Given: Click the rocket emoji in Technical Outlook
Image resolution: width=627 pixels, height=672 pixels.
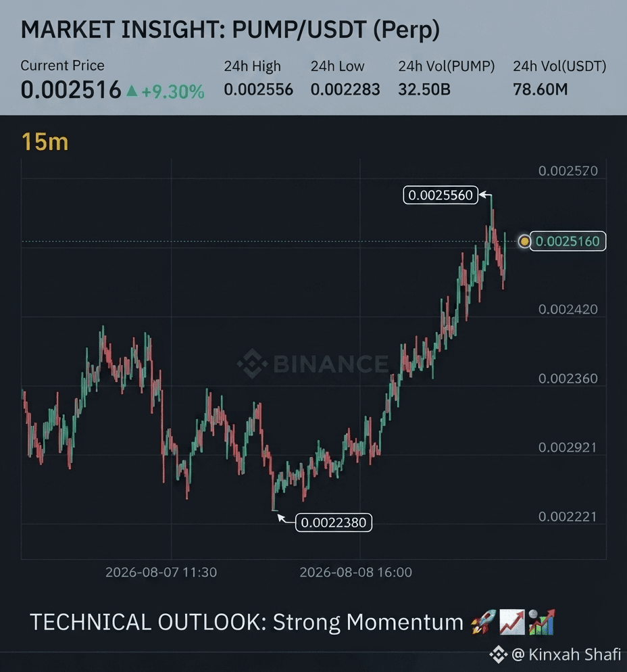Looking at the screenshot, I should pos(483,622).
